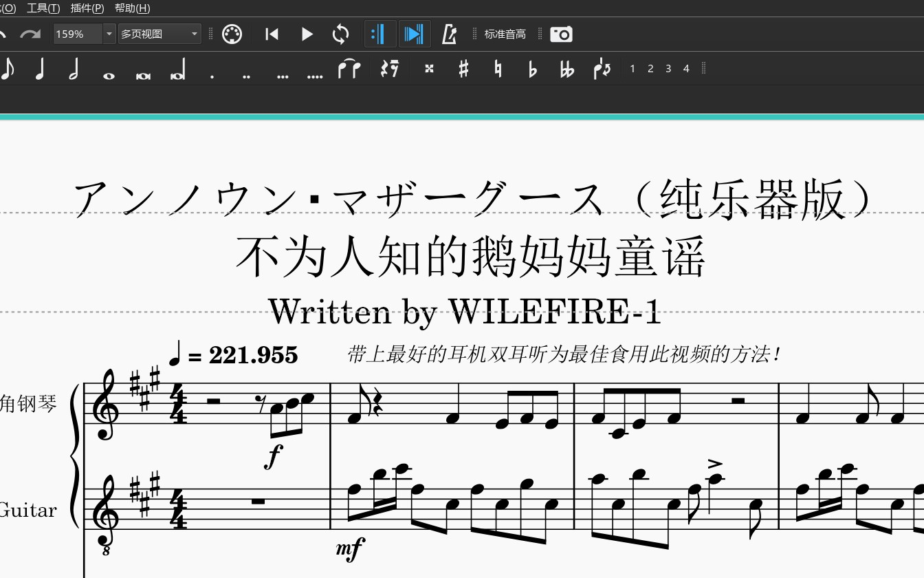Click the whole rest in guitar first measure
924x578 pixels.
(x=258, y=502)
